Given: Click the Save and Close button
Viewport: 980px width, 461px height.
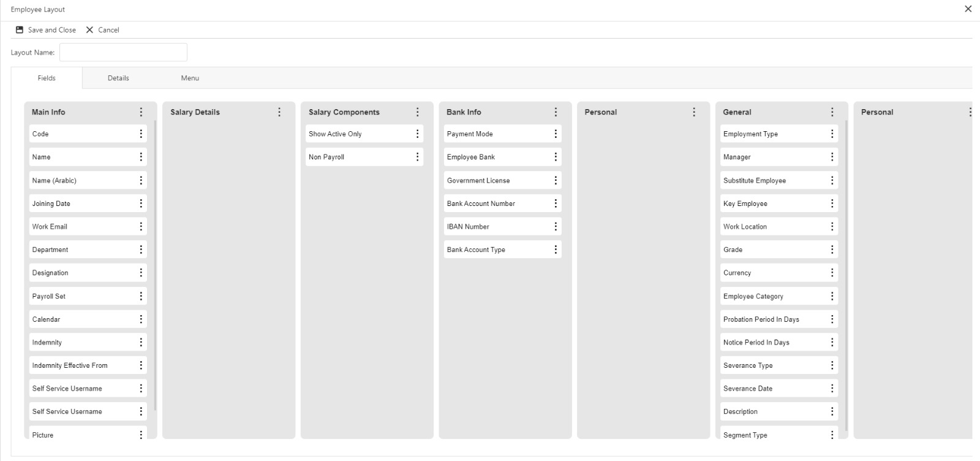Looking at the screenshot, I should pyautogui.click(x=51, y=30).
